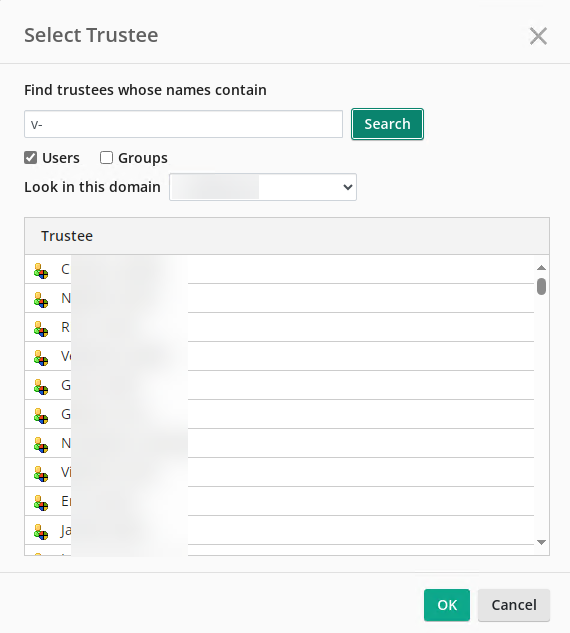Select the user icon beside Vi entry
The image size is (570, 633).
coord(41,474)
